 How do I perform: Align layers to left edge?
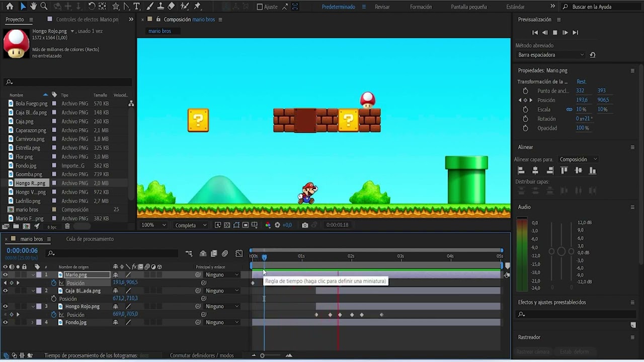tap(521, 171)
